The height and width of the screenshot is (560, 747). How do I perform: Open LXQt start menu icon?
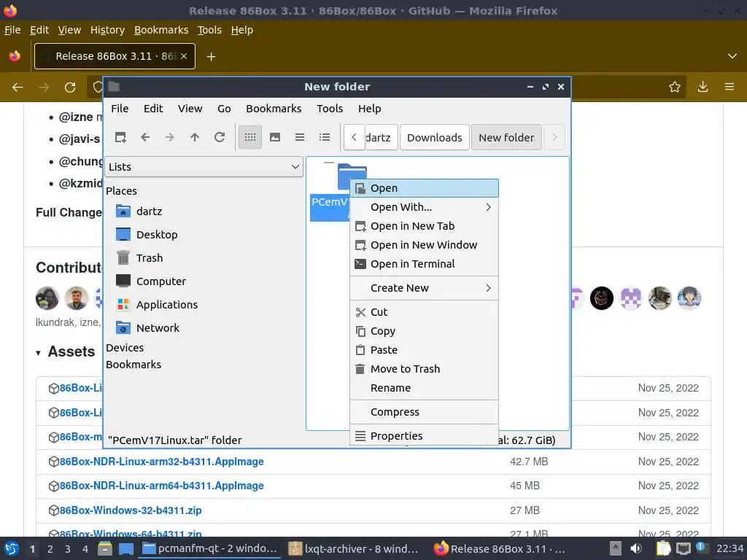pyautogui.click(x=12, y=548)
